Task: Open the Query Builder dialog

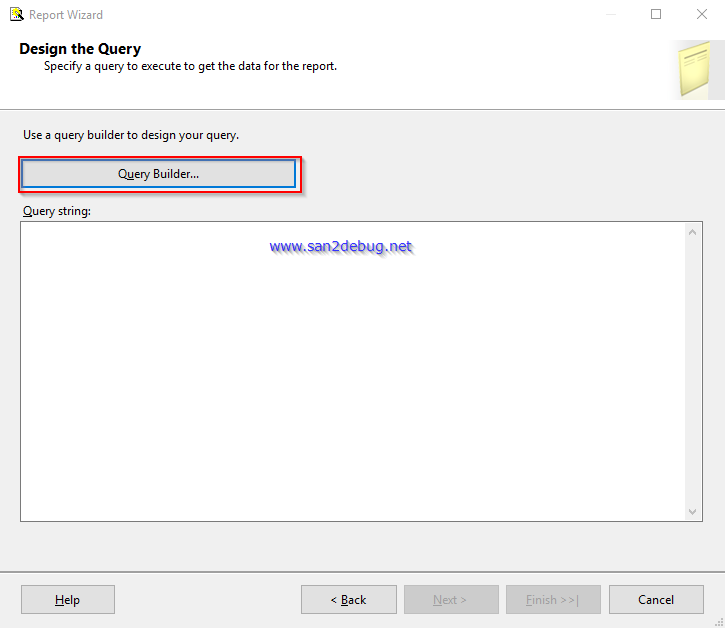Action: [x=158, y=174]
